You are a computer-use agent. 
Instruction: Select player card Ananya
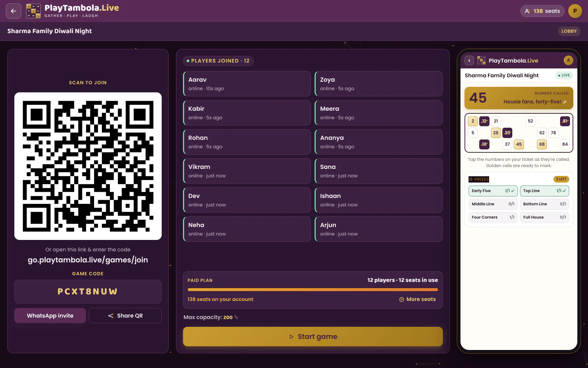pos(379,142)
